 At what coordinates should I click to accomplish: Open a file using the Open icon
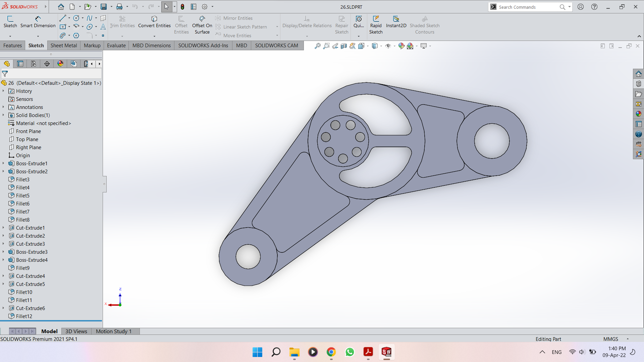[x=88, y=7]
